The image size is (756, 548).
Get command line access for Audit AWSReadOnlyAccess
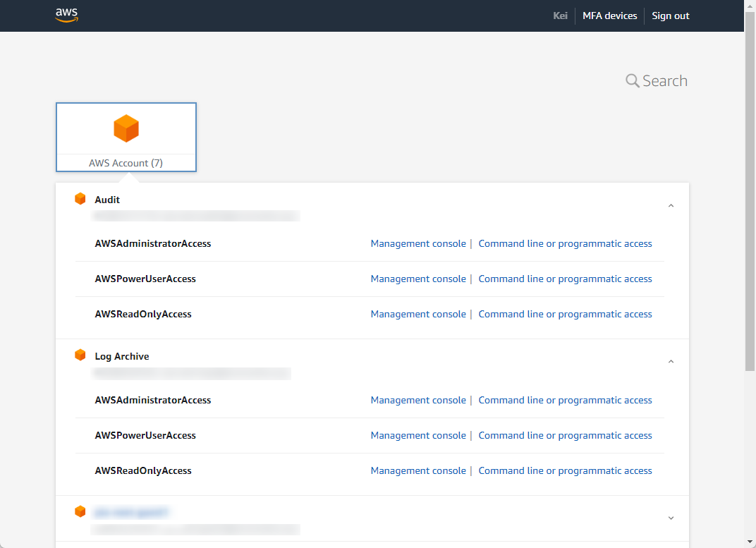click(565, 314)
